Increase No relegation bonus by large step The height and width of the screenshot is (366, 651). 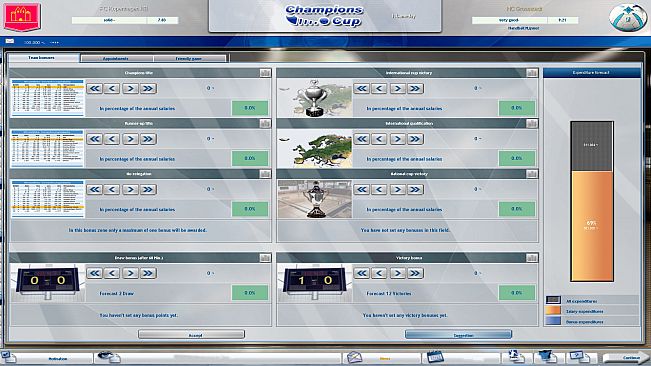coord(148,190)
